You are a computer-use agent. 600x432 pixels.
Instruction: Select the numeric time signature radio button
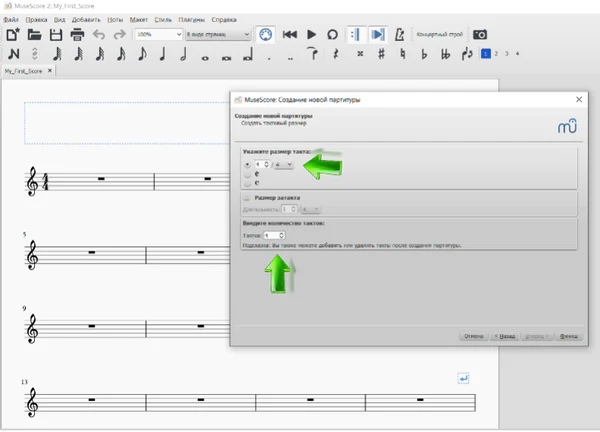point(248,165)
